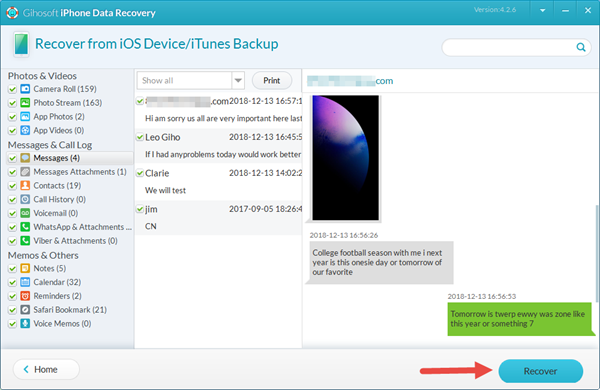Click the Print button
This screenshot has height=390, width=600.
pos(272,80)
